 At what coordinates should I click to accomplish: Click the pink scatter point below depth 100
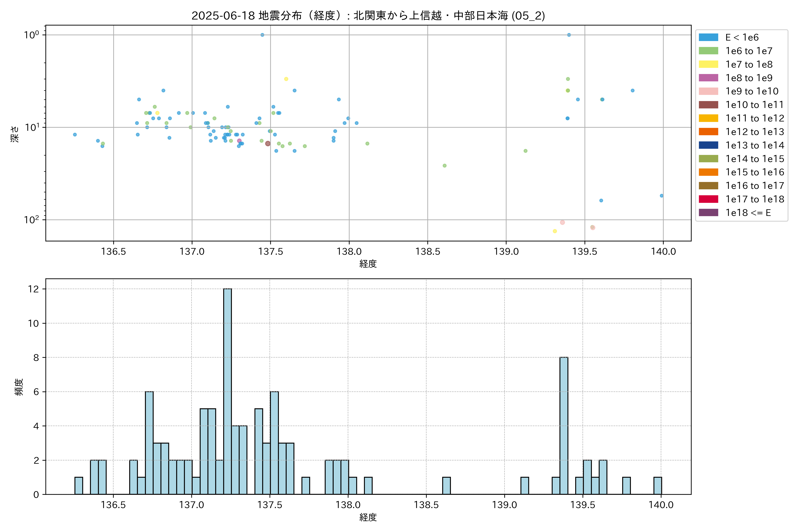562,223
